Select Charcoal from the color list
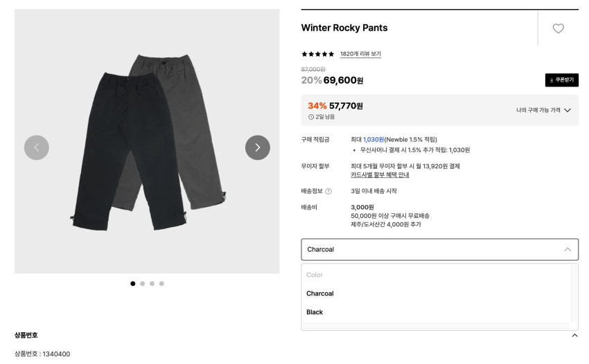 point(320,293)
